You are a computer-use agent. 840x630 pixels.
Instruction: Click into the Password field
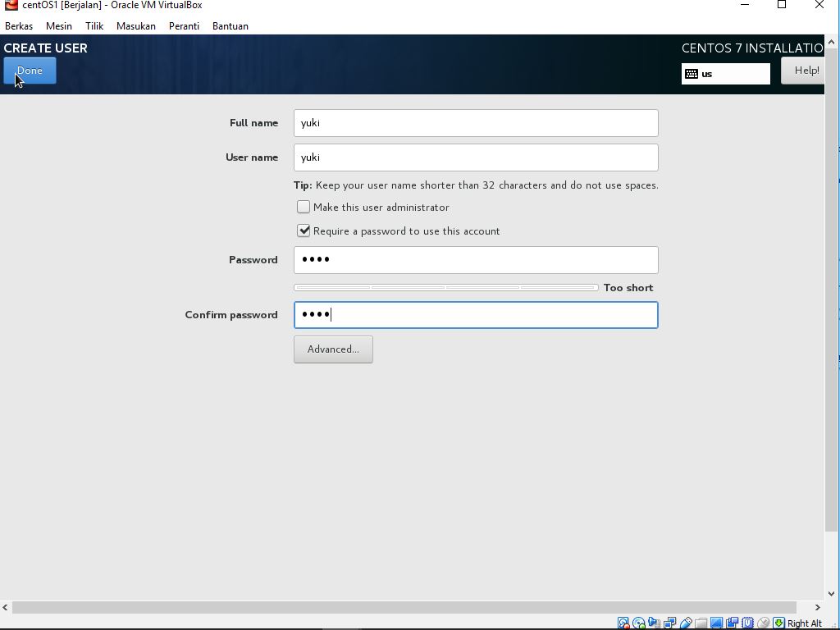pos(476,260)
